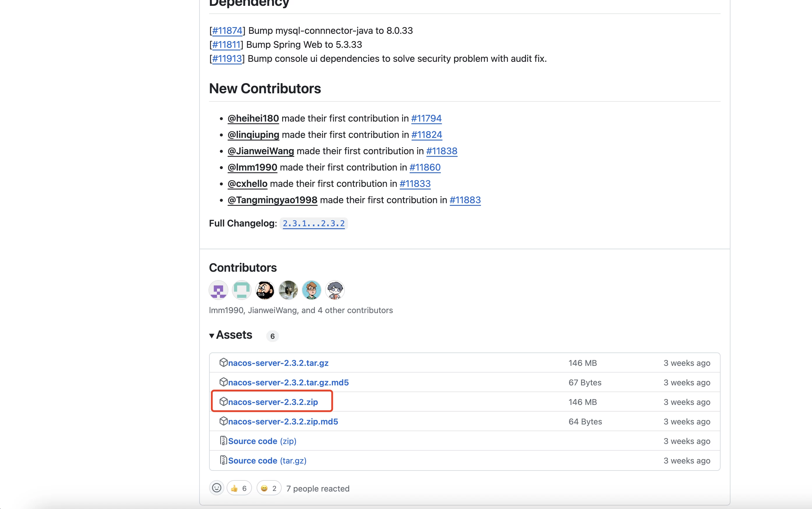The image size is (812, 509).
Task: Click the bearded cartoon contributor avatar
Action: click(x=265, y=290)
